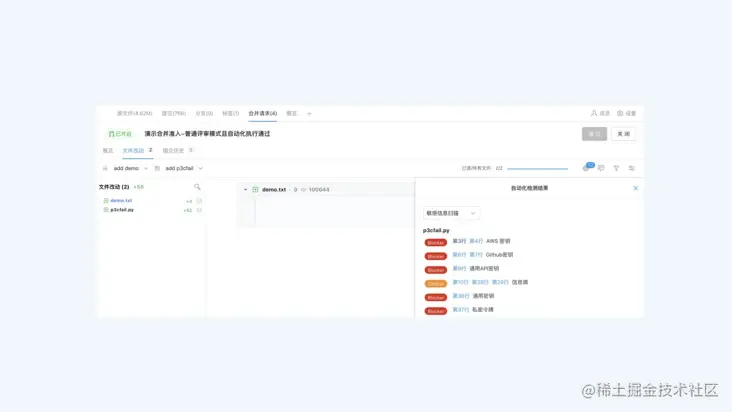Click the 文件改动 (2) heading
The image size is (732, 412).
114,187
